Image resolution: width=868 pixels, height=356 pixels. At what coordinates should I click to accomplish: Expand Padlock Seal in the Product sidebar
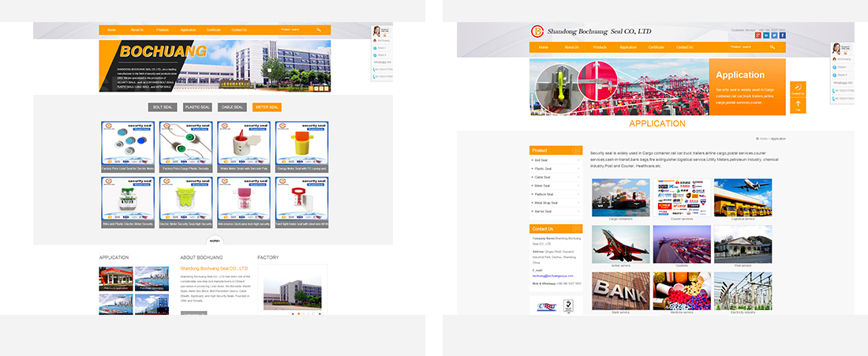[556, 194]
